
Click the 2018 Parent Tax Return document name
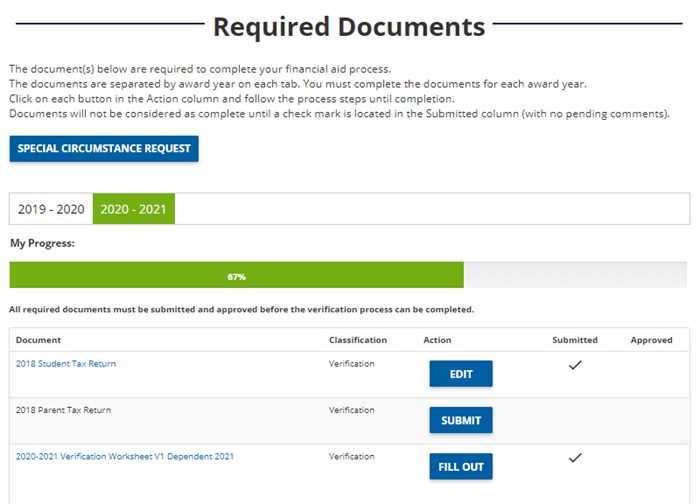point(64,410)
